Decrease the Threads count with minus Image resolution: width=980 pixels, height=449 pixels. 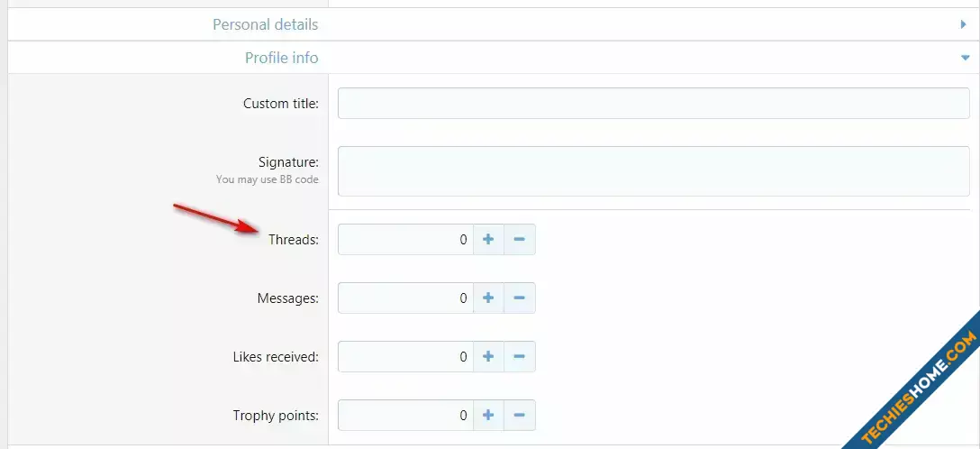(x=520, y=240)
